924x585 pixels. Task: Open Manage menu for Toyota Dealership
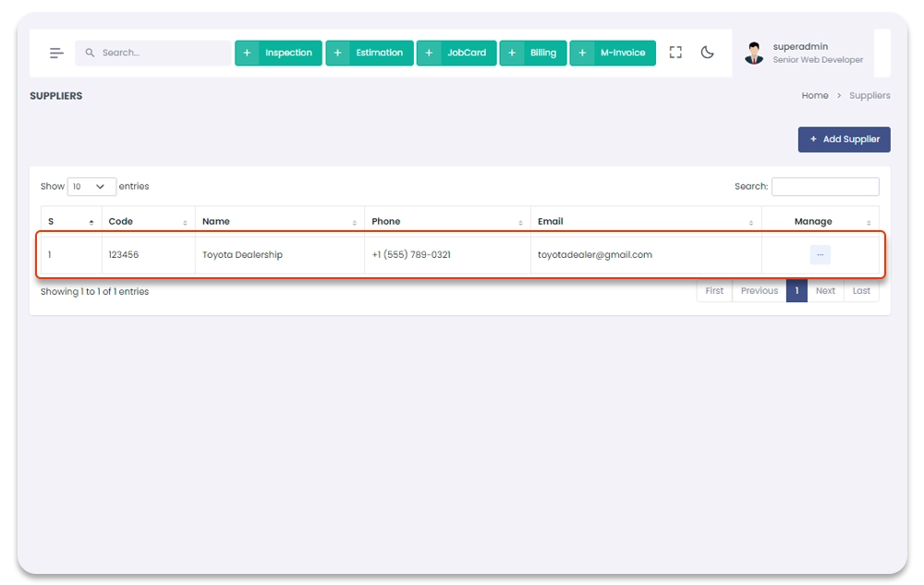click(x=820, y=255)
